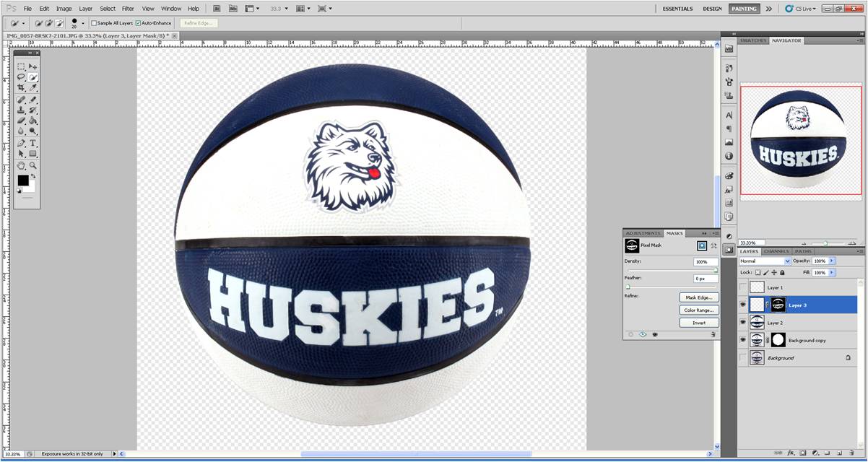The image size is (868, 462).
Task: Click the Mask Edge button
Action: pyautogui.click(x=699, y=297)
